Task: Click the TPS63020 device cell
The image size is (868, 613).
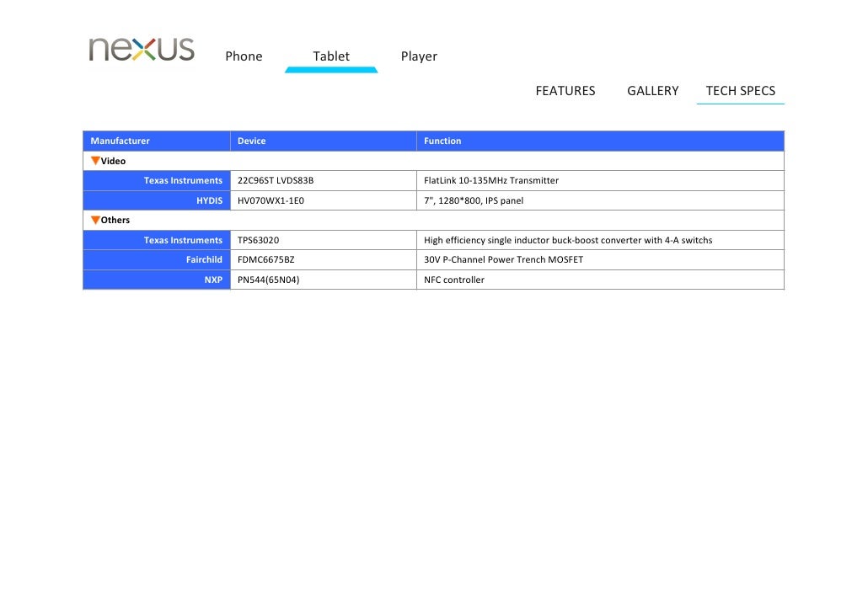Action: click(324, 240)
